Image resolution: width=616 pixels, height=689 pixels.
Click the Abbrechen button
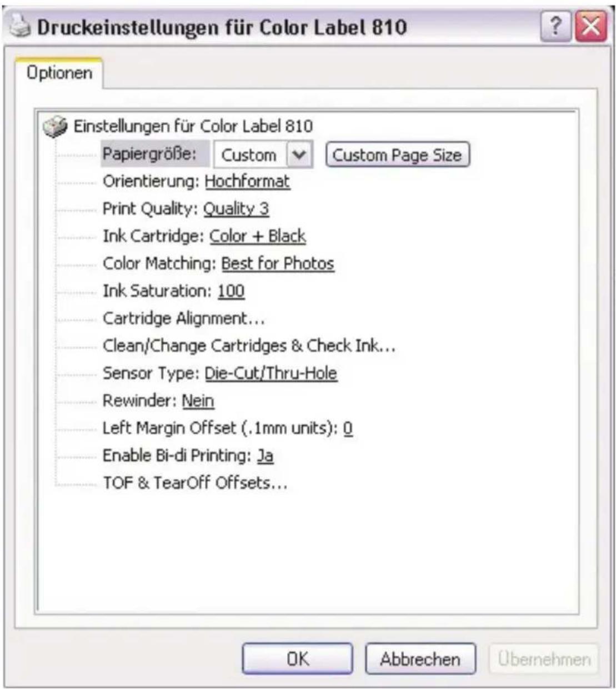point(420,659)
